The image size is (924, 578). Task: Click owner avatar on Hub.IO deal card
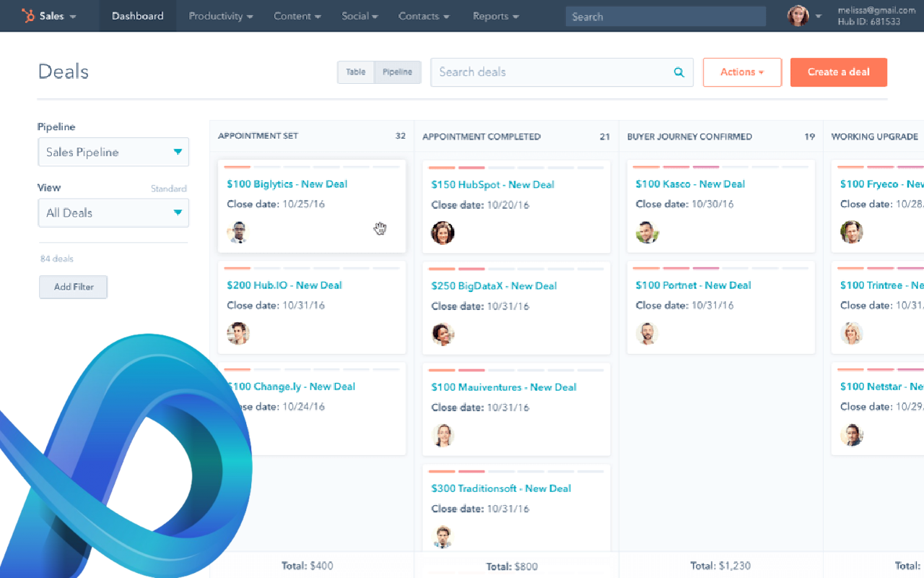(x=237, y=334)
